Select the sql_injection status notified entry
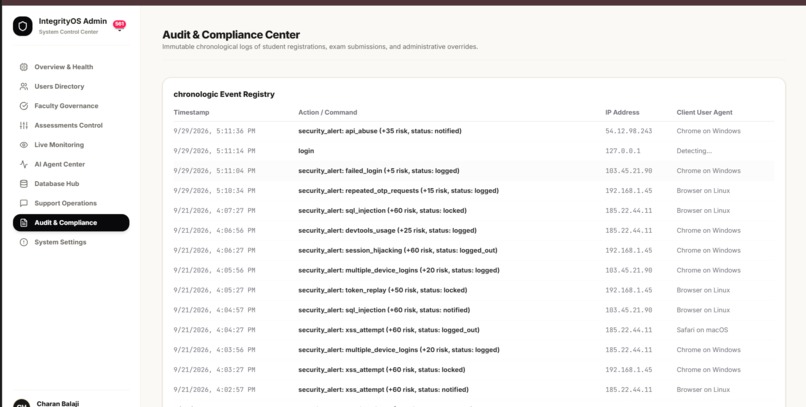 click(x=473, y=310)
